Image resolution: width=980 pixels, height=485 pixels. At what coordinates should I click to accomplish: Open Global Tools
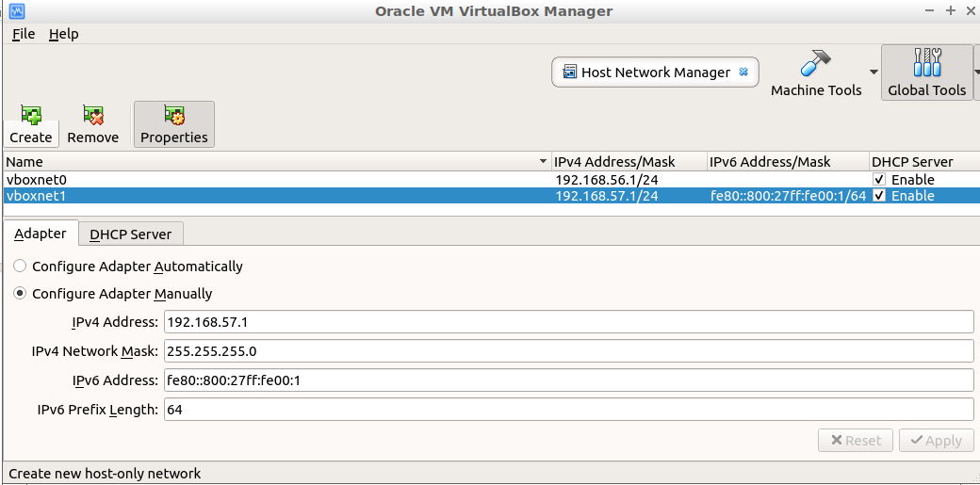(927, 73)
